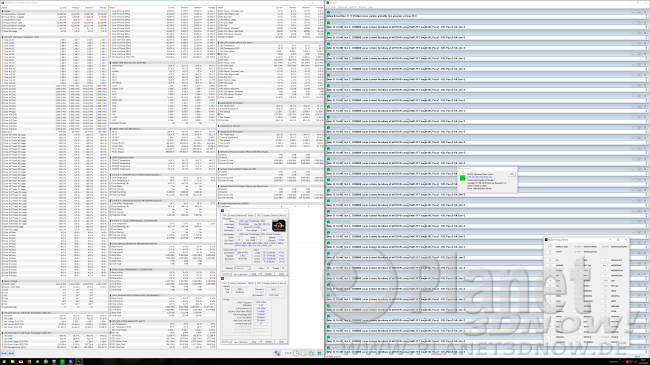Click Validate in lower CPU-Z window
Screen dimensions: 650x365
(x=268, y=342)
